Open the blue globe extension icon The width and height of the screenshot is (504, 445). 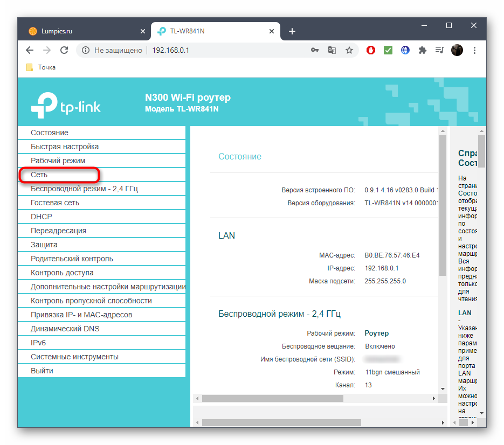tap(405, 50)
